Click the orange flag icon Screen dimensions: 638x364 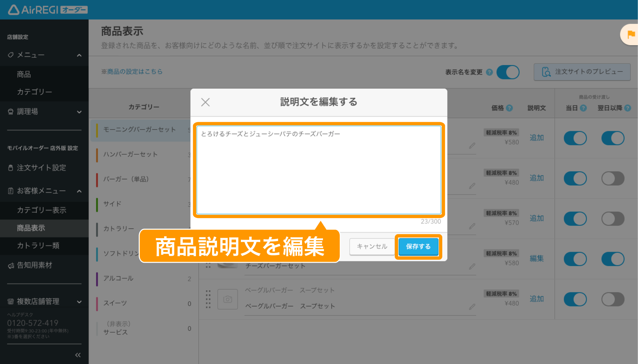point(631,35)
